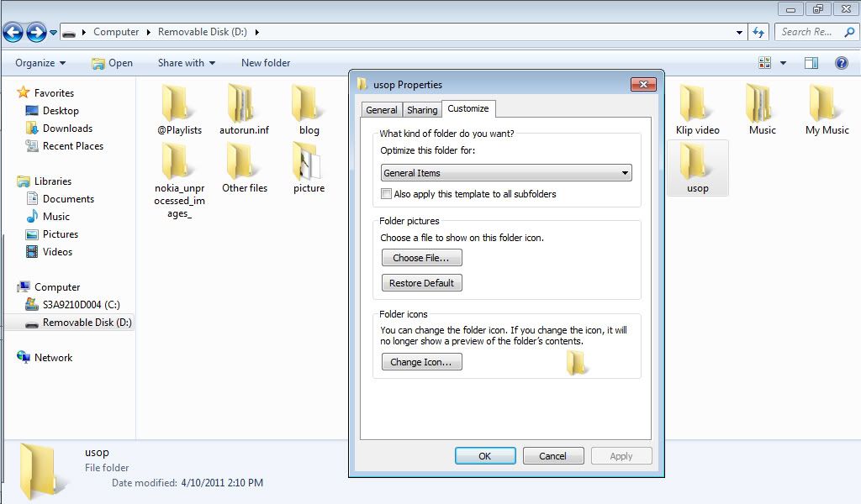Select the My Music folder icon
Viewport: 861px width, 504px height.
[827, 104]
